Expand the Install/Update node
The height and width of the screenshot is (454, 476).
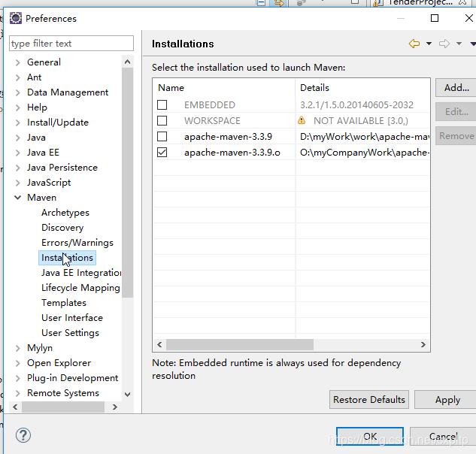(18, 123)
